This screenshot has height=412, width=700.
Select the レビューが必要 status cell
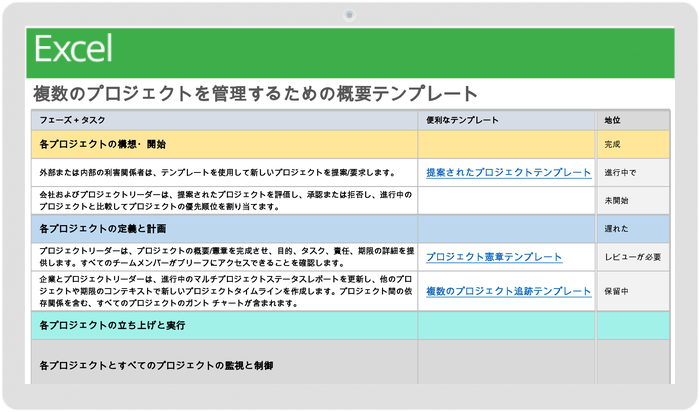click(x=633, y=257)
